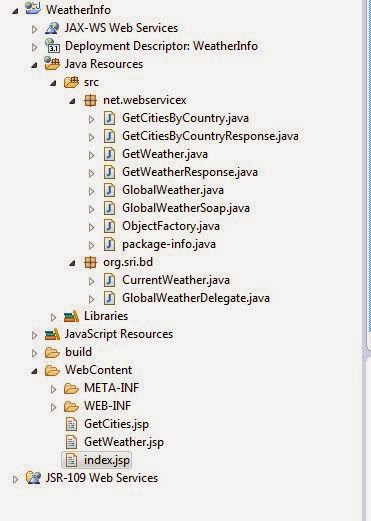Click the src source folder icon
371x521 pixels.
coord(71,82)
